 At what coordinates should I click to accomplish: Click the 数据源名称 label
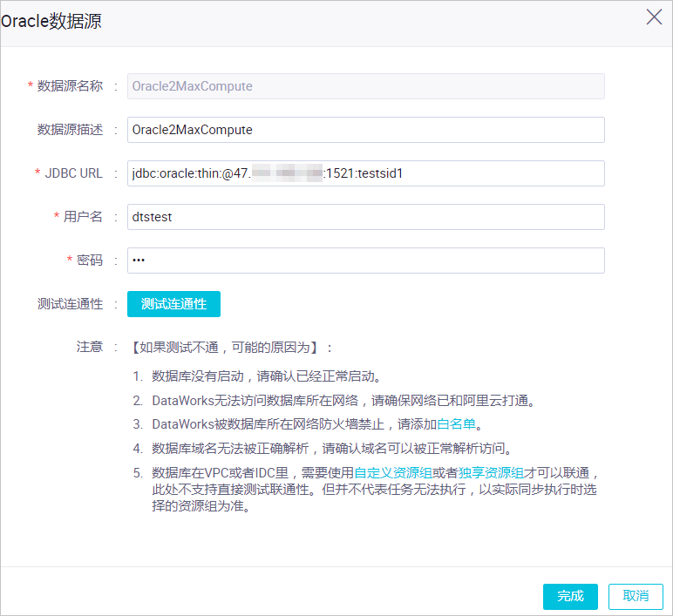click(70, 85)
